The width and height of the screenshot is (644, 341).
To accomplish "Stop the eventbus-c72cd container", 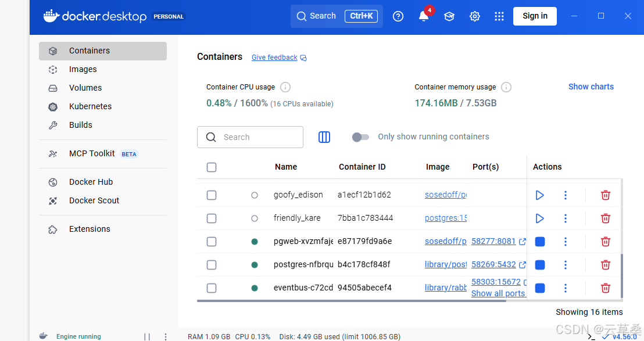I will pos(540,288).
